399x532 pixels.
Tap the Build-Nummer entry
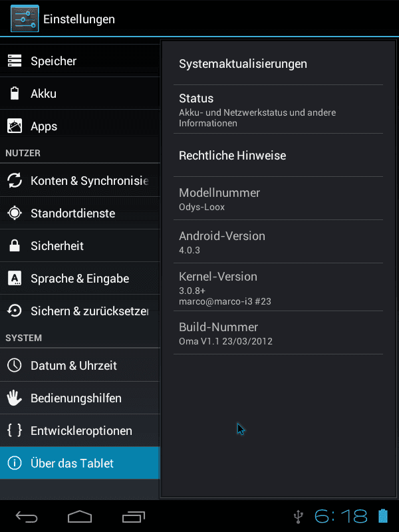[278, 333]
